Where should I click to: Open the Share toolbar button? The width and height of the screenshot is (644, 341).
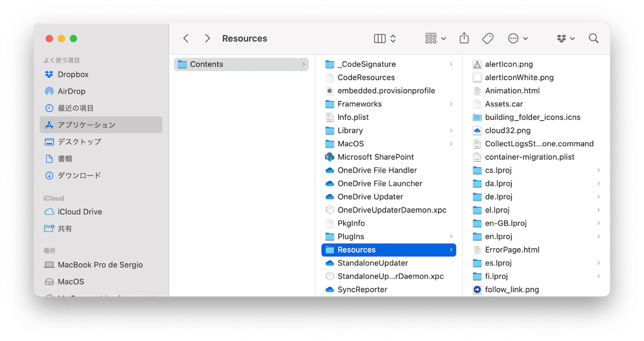464,38
